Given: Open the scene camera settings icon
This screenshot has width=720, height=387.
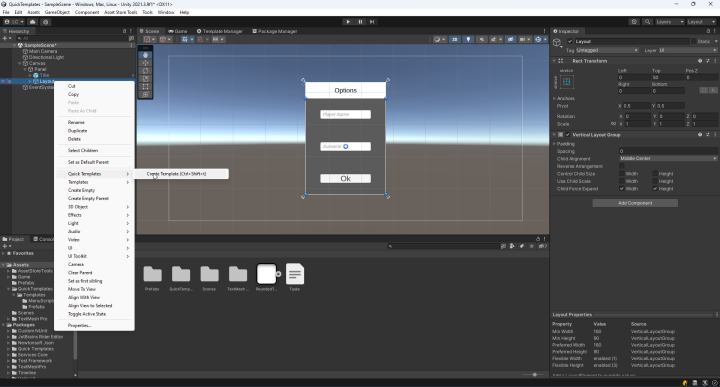Looking at the screenshot, I should (x=524, y=39).
